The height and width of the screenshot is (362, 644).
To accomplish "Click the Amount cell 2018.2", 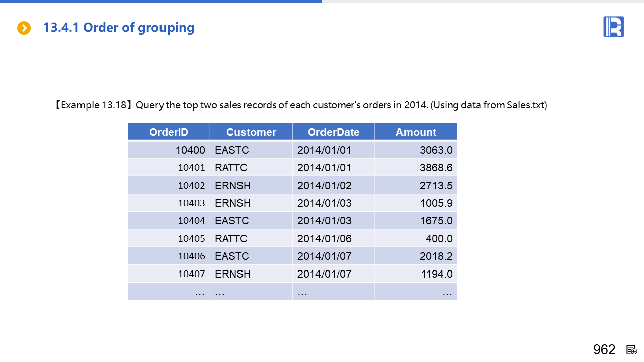I will [x=436, y=256].
